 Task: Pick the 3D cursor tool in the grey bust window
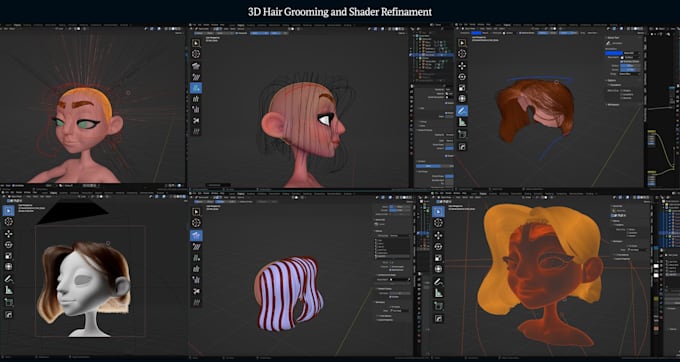tap(8, 222)
